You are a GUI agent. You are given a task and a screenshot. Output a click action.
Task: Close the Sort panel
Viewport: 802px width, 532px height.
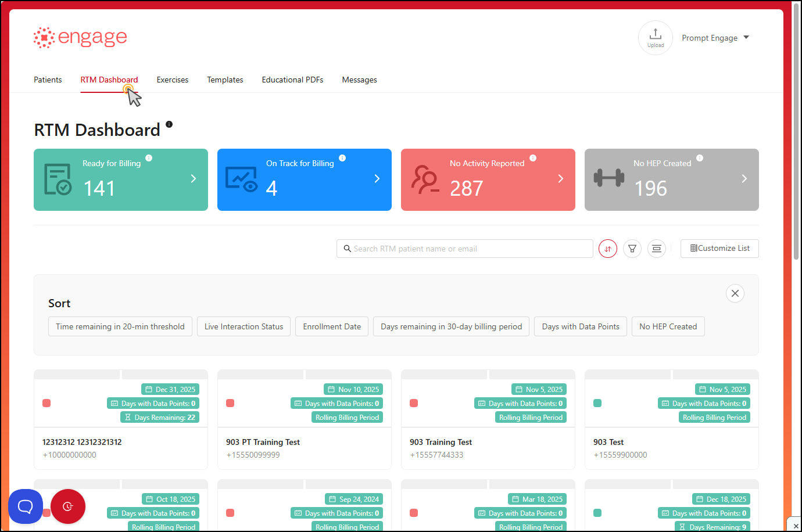click(735, 293)
